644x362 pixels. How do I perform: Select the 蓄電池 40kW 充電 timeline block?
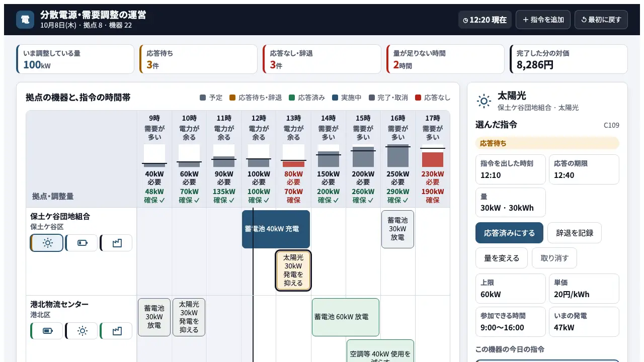pos(276,229)
